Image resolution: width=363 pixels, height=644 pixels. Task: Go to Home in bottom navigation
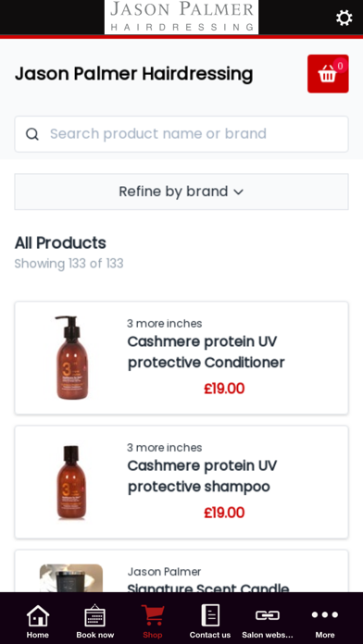[38, 621]
